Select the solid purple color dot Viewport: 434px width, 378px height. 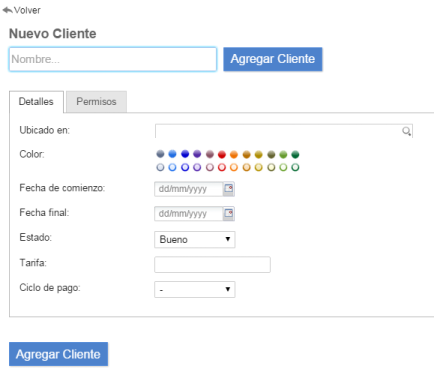pos(197,154)
